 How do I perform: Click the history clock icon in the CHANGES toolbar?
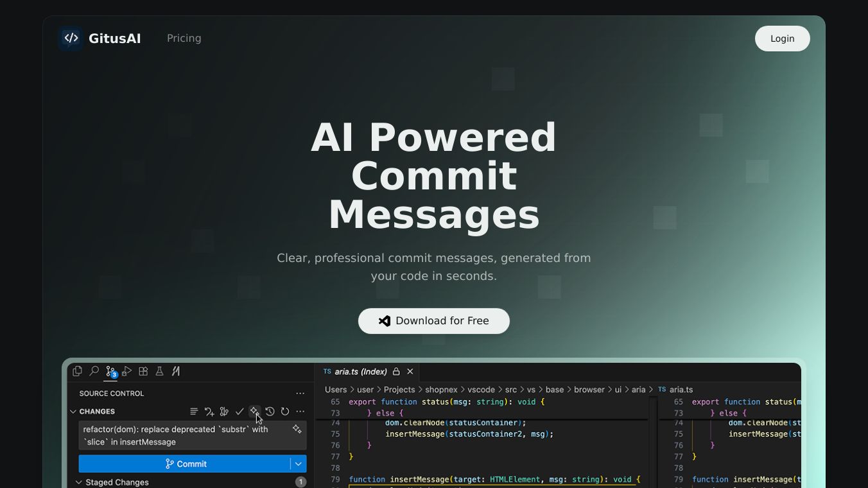point(270,412)
